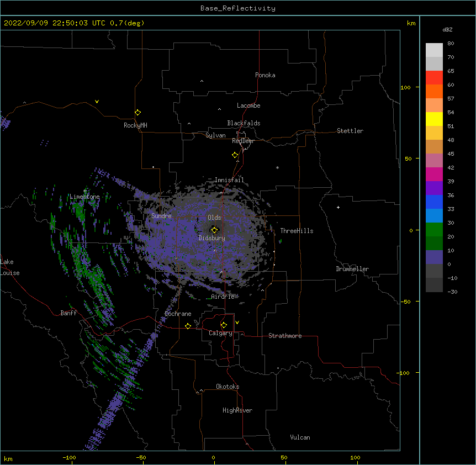Click the Didsbury label
This screenshot has width=476, height=465.
point(212,238)
